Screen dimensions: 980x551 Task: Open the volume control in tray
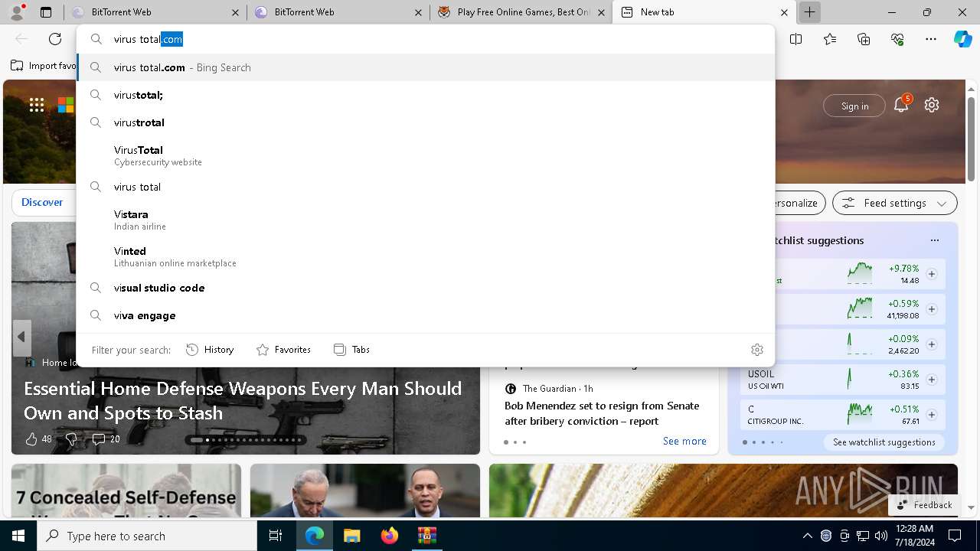click(x=880, y=536)
